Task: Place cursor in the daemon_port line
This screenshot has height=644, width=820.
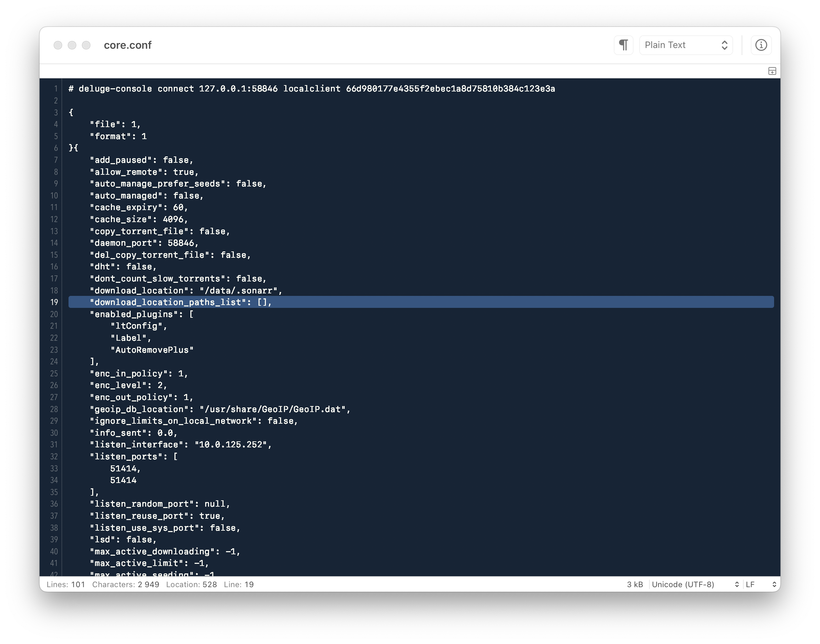Action: [143, 243]
